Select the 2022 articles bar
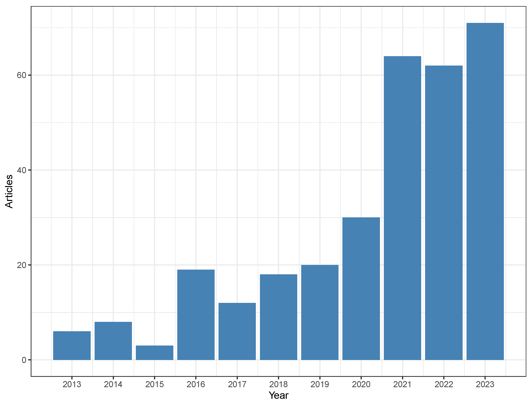The image size is (532, 405). point(444,213)
